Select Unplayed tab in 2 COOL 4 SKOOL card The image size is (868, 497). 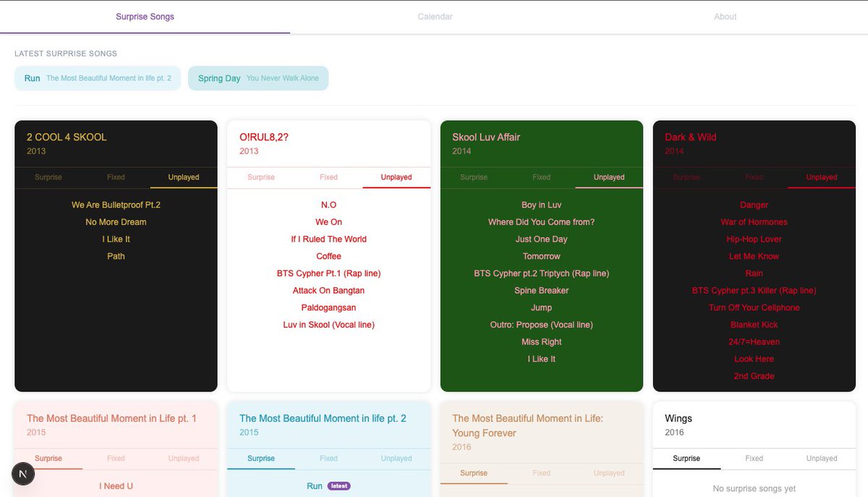tap(184, 177)
